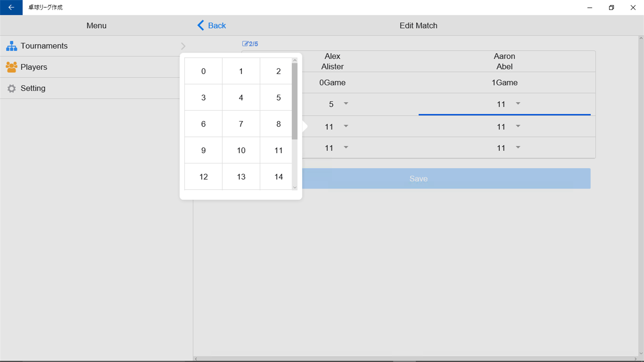Click the Setting gear icon

coord(12,88)
